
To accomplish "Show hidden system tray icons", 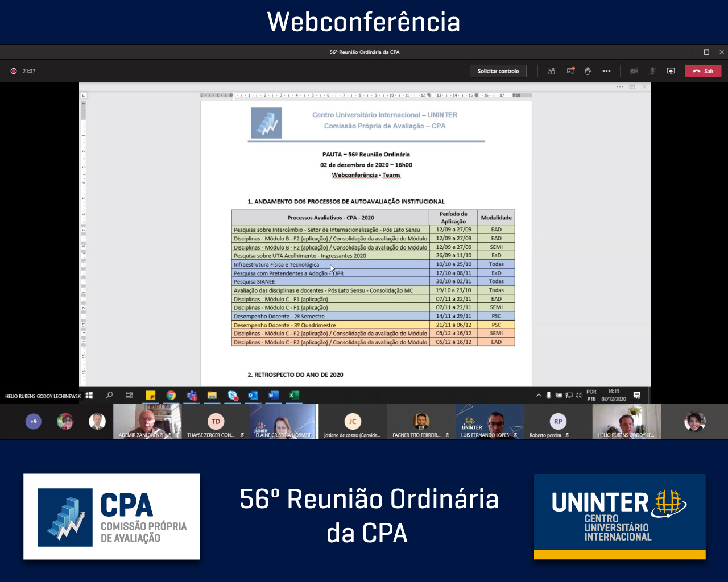I will [539, 395].
